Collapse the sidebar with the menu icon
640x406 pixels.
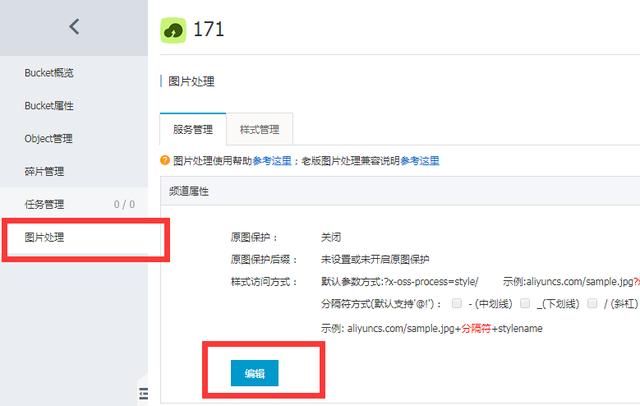coord(144,393)
